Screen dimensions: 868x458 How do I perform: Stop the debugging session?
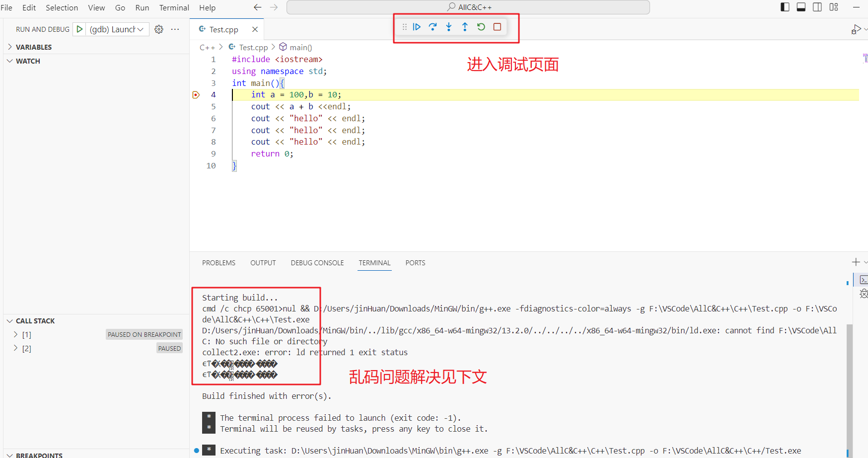click(x=497, y=27)
